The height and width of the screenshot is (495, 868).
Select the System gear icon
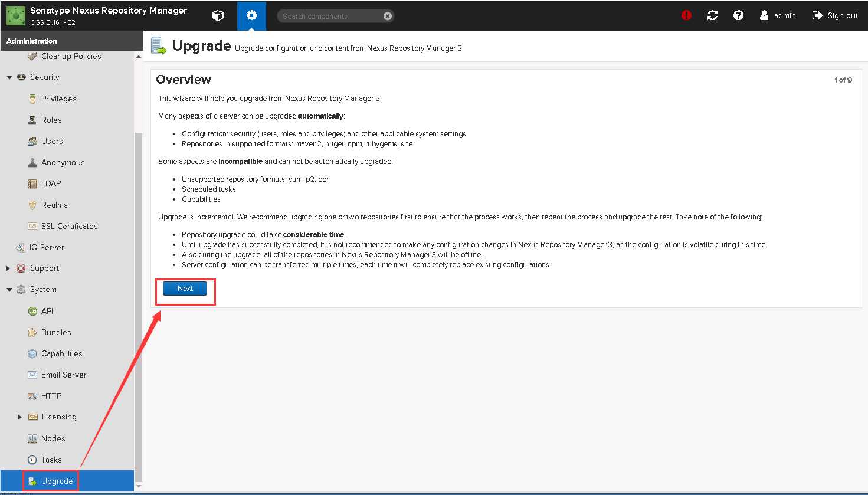pos(21,290)
